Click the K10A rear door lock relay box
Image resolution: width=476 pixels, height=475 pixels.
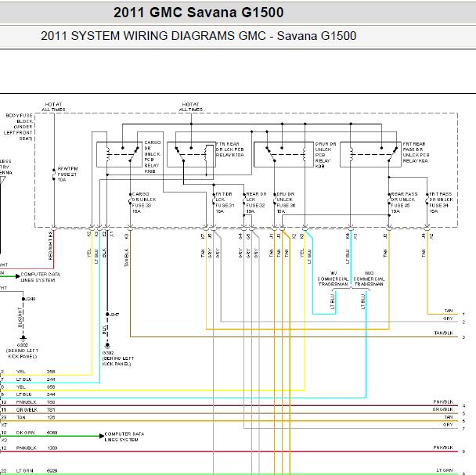[x=191, y=154]
